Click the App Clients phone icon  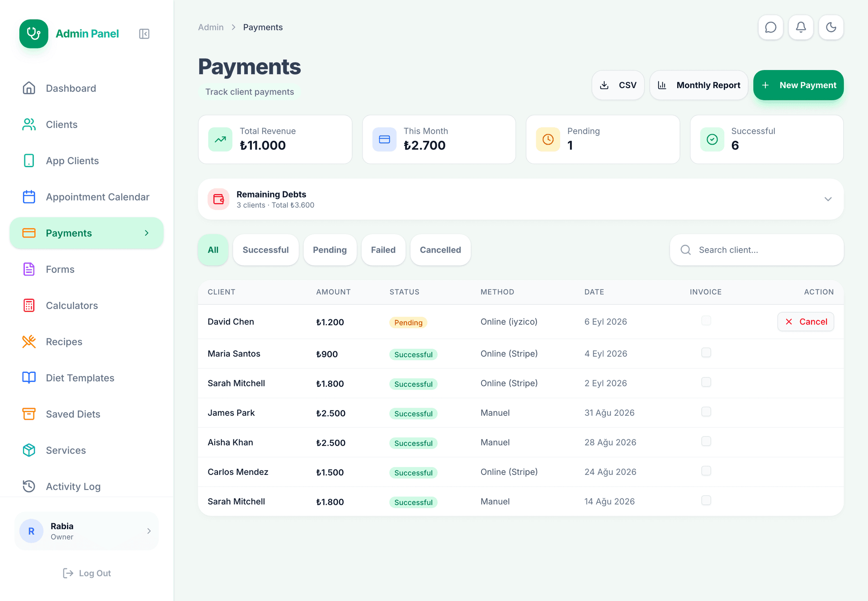pos(29,160)
